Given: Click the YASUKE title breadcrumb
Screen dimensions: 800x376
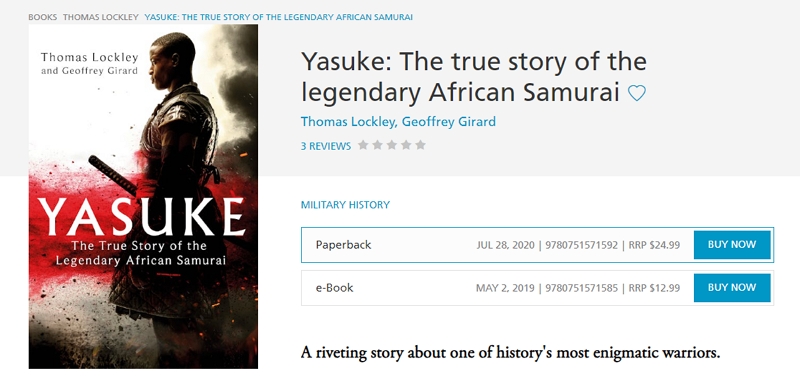Looking at the screenshot, I should click(279, 17).
